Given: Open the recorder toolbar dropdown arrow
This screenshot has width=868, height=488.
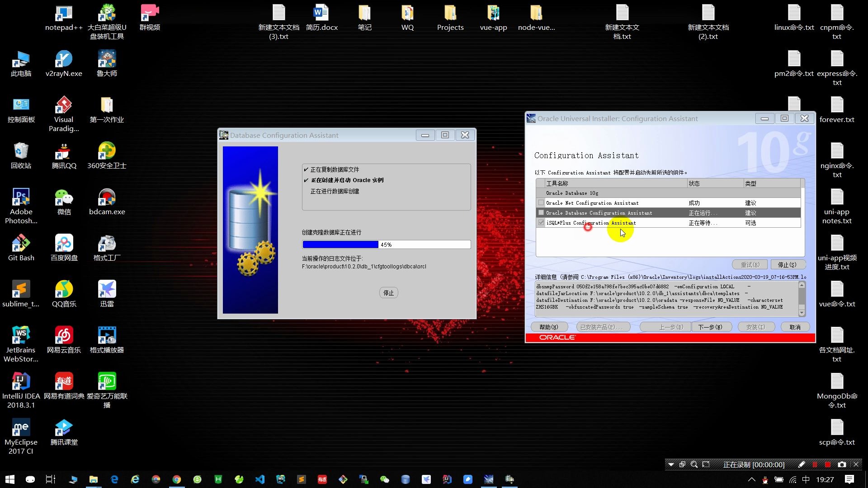Looking at the screenshot, I should tap(671, 465).
